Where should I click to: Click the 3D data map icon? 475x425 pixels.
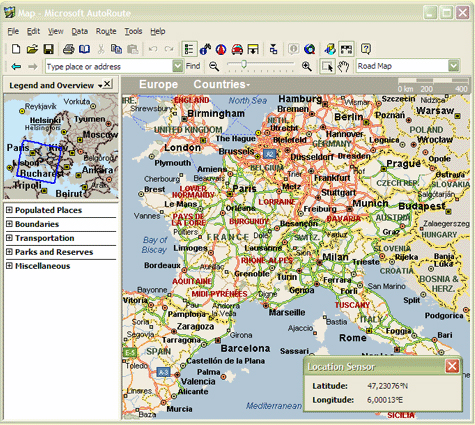pyautogui.click(x=330, y=49)
